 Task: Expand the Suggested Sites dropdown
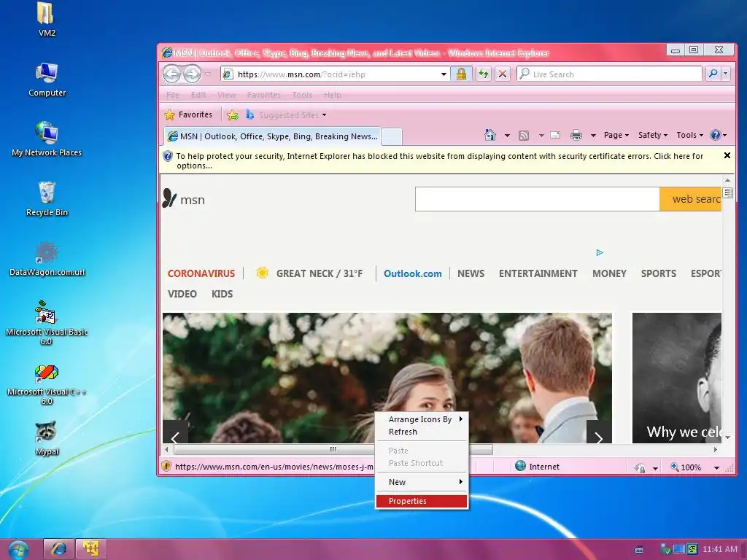pyautogui.click(x=324, y=115)
